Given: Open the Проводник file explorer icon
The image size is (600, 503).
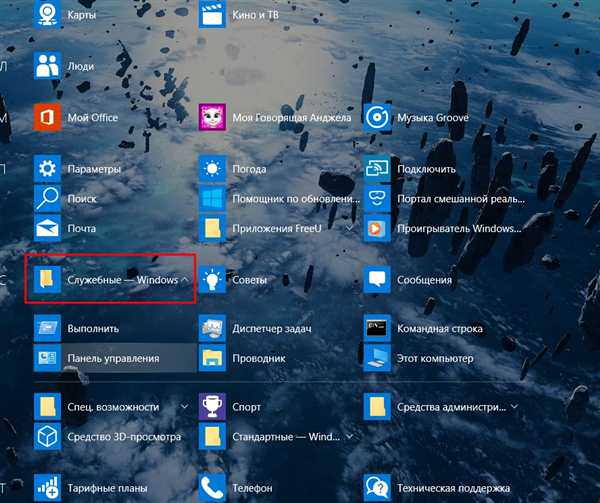Looking at the screenshot, I should tap(212, 358).
